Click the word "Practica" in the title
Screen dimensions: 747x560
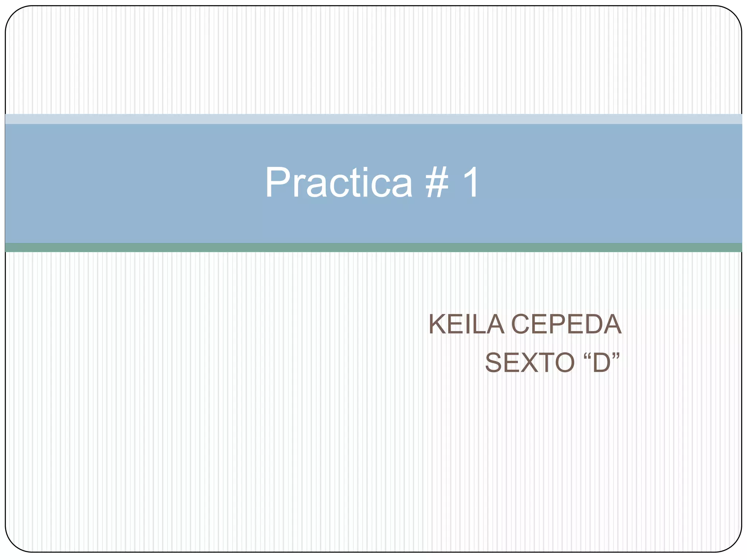pyautogui.click(x=338, y=182)
